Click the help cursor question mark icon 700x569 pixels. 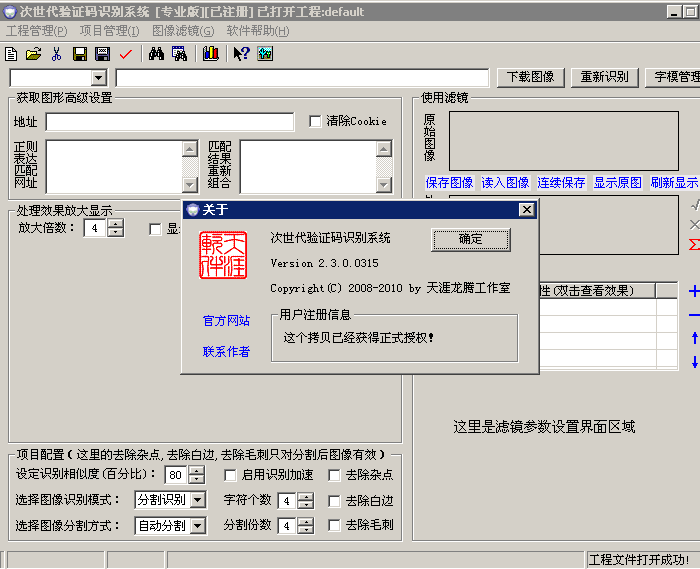click(x=241, y=54)
